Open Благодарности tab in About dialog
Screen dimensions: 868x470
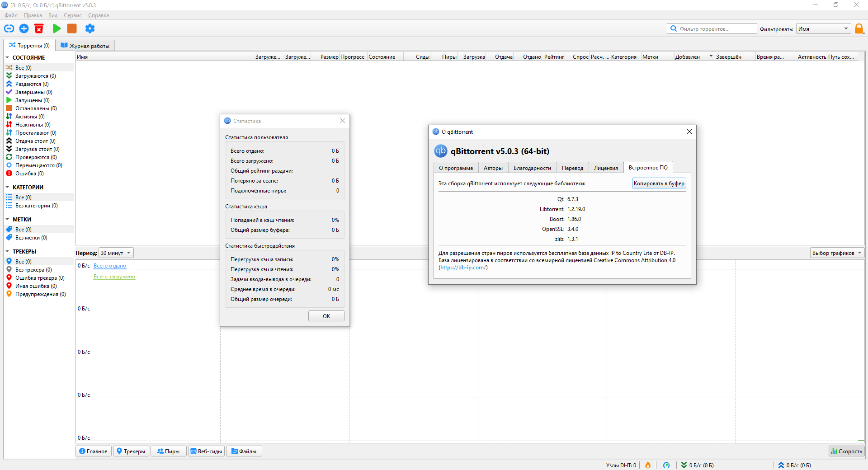532,168
